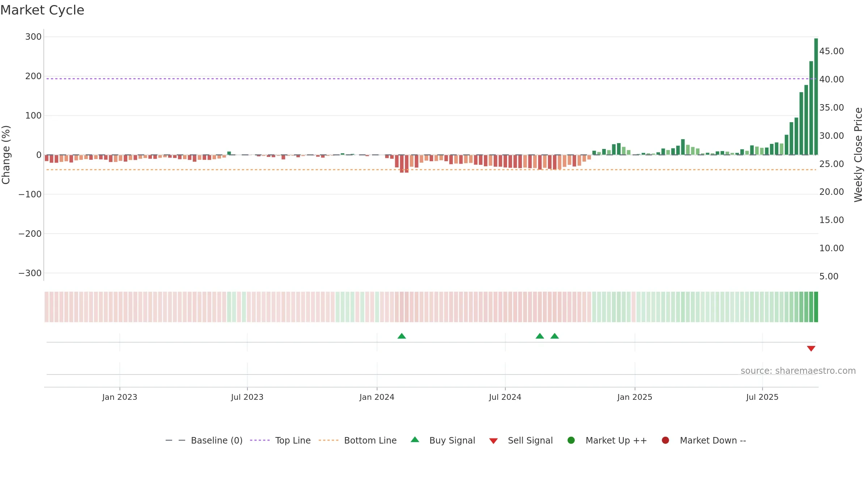The height and width of the screenshot is (488, 868).
Task: Click the Jul 2025 axis label
Action: pos(762,397)
